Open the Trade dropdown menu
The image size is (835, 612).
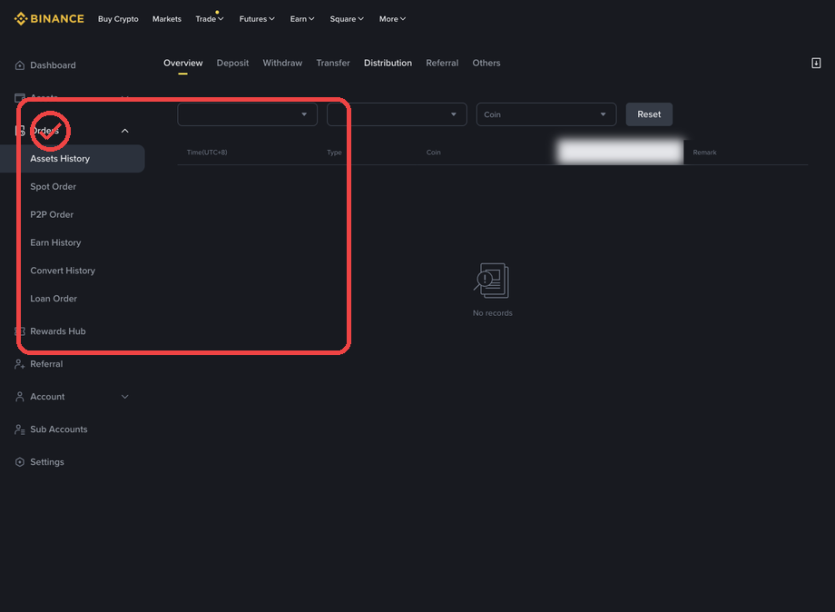209,19
